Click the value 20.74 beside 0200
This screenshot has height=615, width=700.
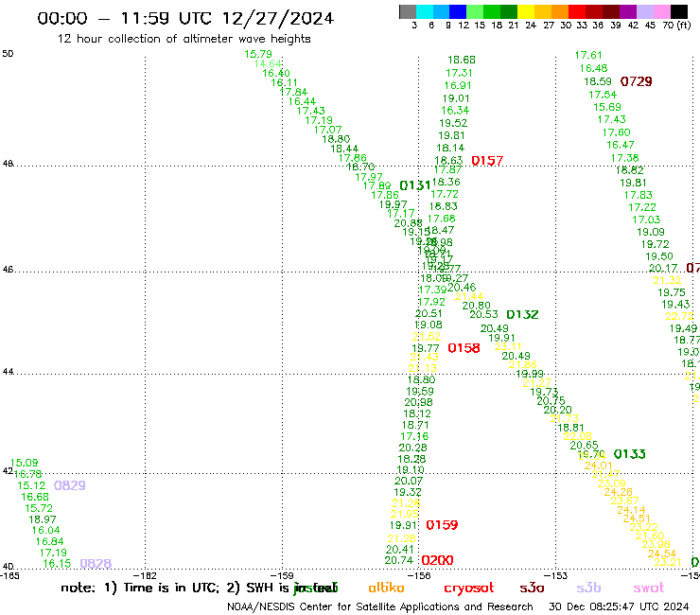pos(398,560)
